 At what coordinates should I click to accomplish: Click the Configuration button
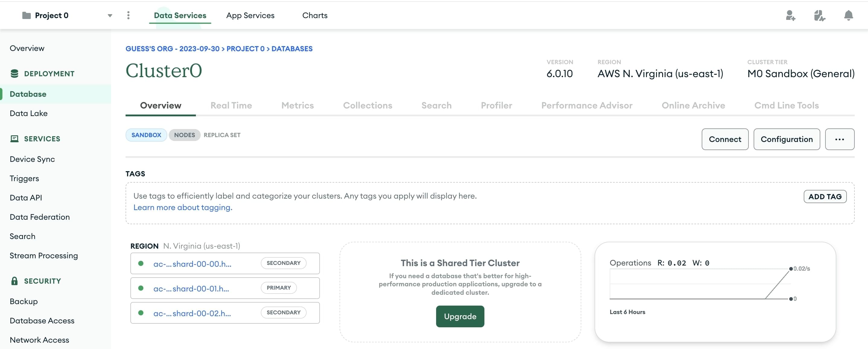(x=787, y=139)
